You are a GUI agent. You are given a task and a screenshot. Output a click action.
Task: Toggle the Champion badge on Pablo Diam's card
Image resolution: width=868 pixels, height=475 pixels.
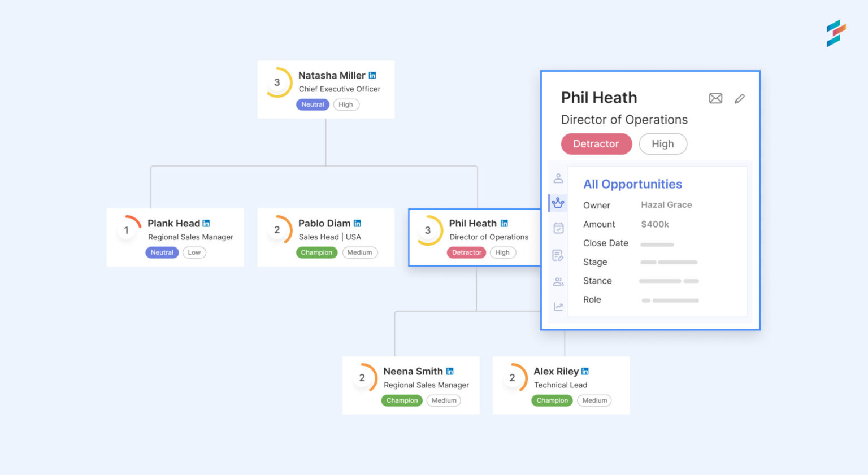pyautogui.click(x=316, y=252)
